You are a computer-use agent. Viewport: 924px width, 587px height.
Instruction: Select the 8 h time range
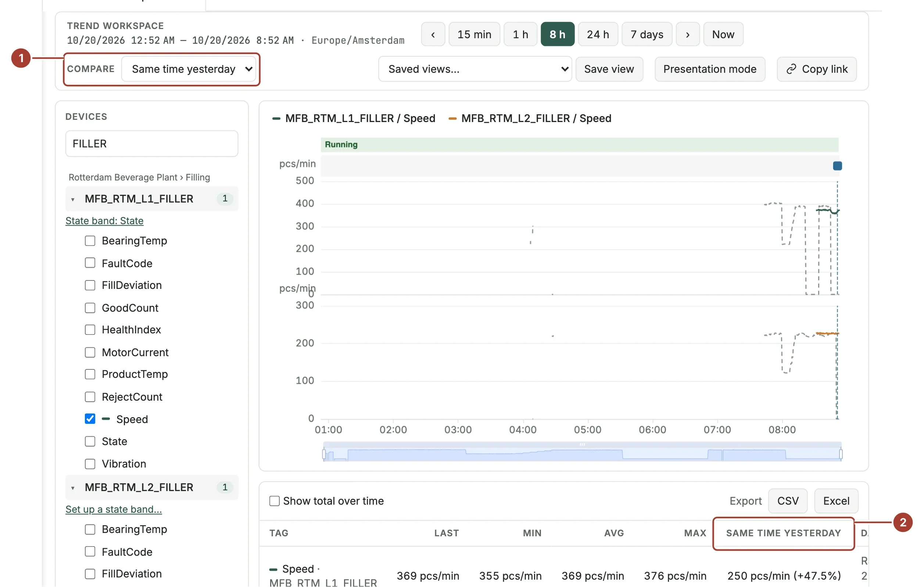(x=557, y=34)
